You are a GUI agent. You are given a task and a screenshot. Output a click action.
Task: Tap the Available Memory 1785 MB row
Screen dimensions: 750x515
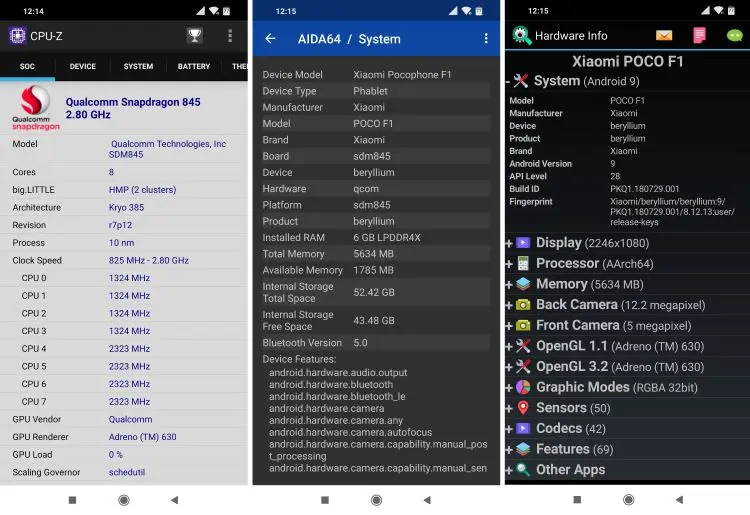point(376,270)
